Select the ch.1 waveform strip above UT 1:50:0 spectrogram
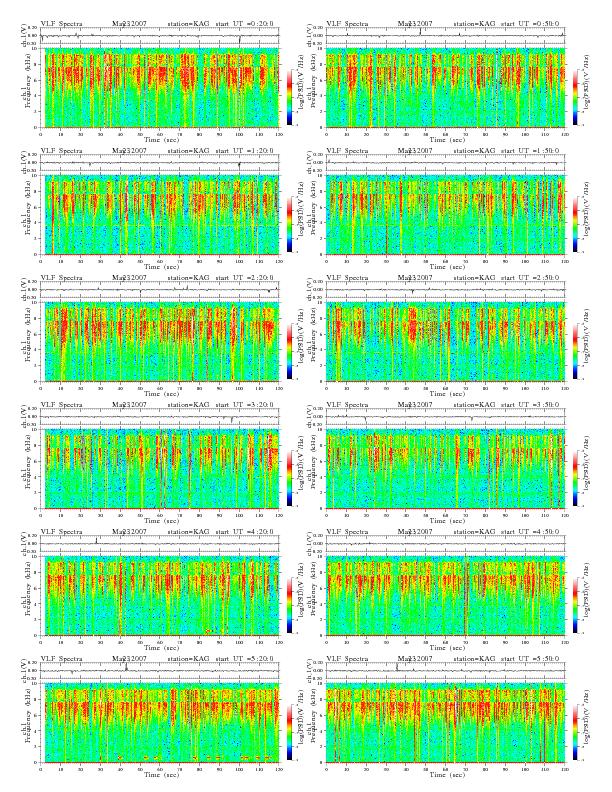 [x=445, y=163]
